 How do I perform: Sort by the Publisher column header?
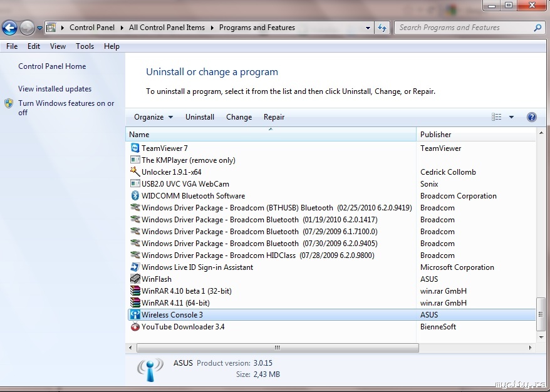click(476, 134)
